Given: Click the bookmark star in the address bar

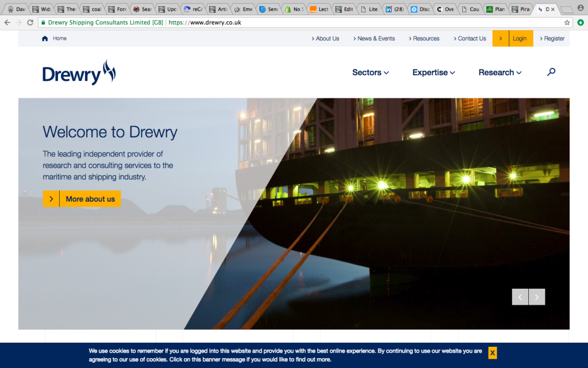Looking at the screenshot, I should pyautogui.click(x=567, y=22).
